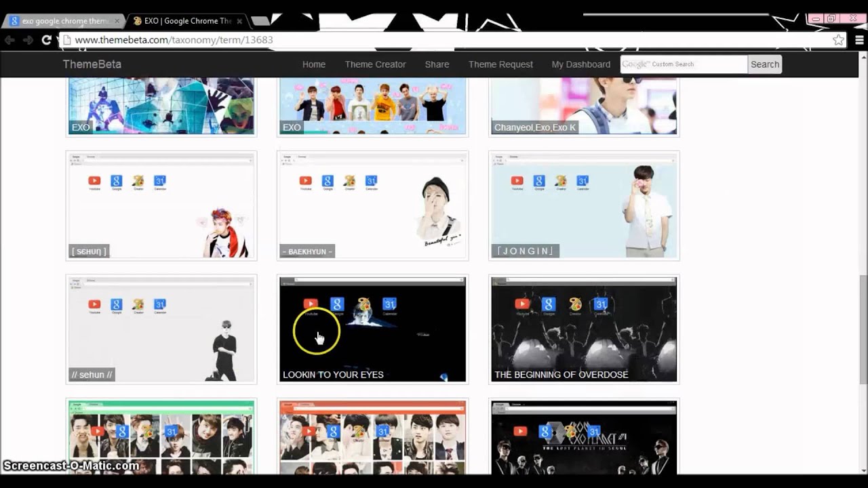
Task: Click the '- BAEKHYUN -' caption label
Action: click(308, 251)
